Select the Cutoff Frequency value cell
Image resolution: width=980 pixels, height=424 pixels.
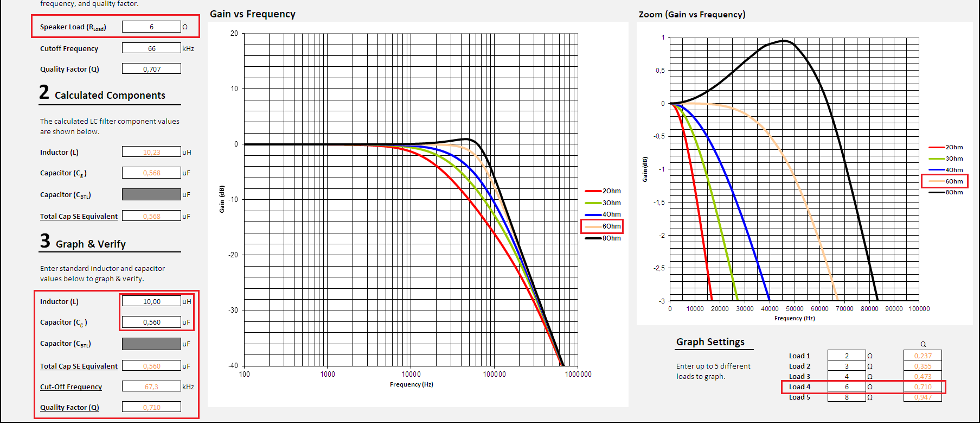pyautogui.click(x=151, y=48)
